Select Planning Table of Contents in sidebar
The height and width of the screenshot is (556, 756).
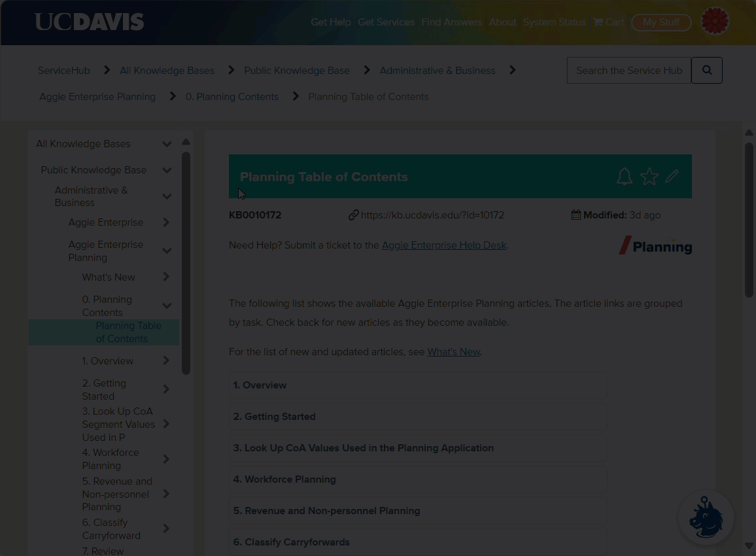104,332
